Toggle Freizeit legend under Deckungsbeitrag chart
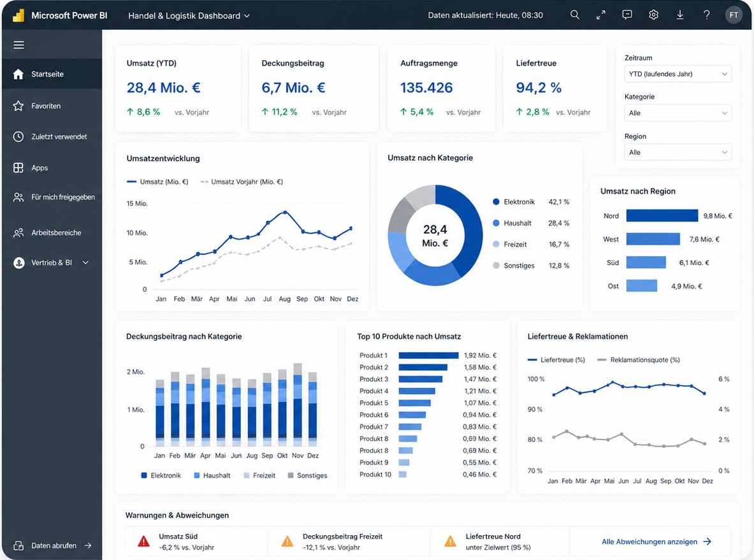Image resolution: width=754 pixels, height=560 pixels. tap(259, 475)
